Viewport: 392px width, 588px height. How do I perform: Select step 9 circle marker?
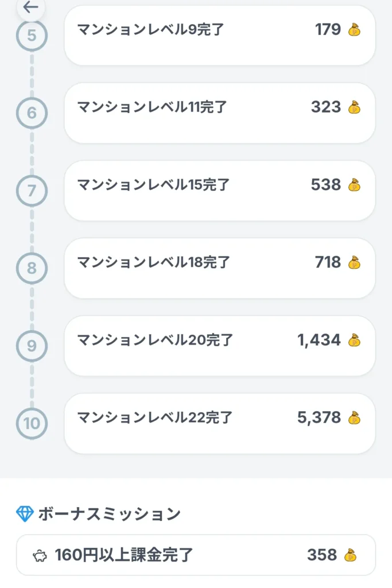tap(32, 346)
